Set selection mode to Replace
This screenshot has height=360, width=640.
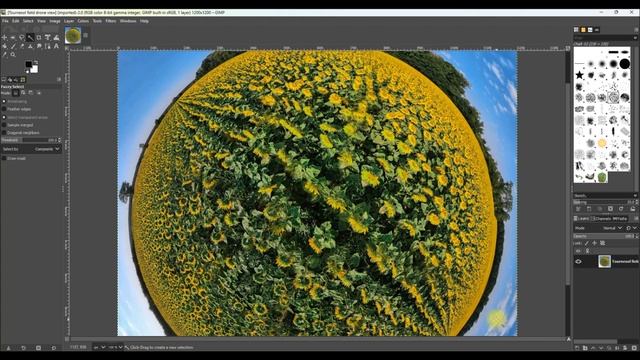click(16, 93)
